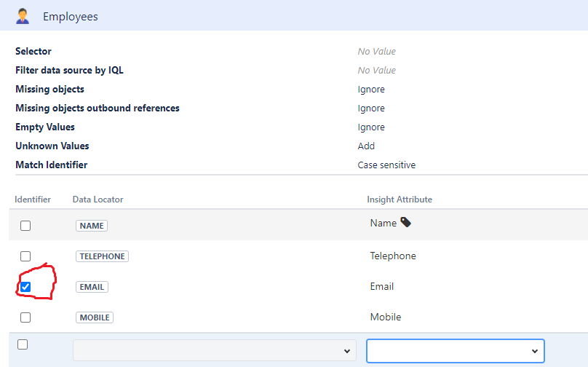Click the Selector No Value field
The image size is (588, 367).
pos(376,52)
